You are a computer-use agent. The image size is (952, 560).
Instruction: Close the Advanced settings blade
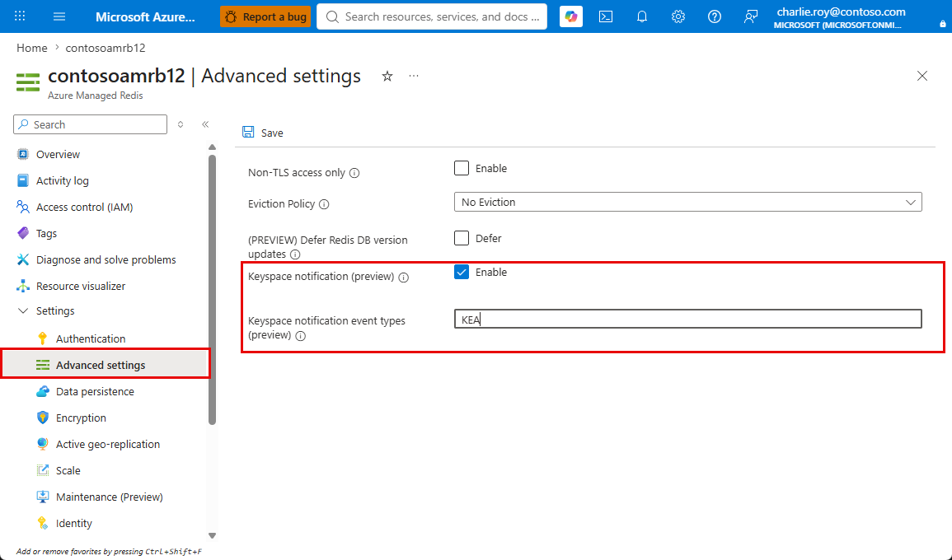click(922, 76)
